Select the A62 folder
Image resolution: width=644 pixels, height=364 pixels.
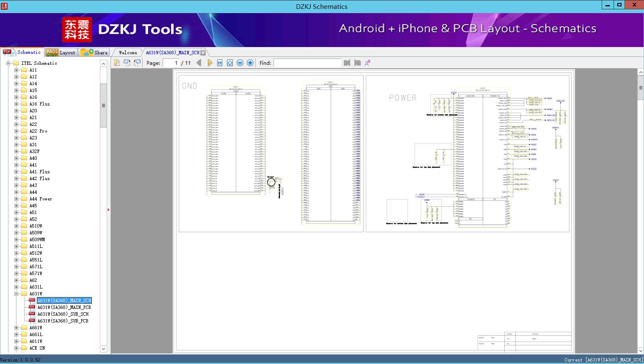click(33, 280)
